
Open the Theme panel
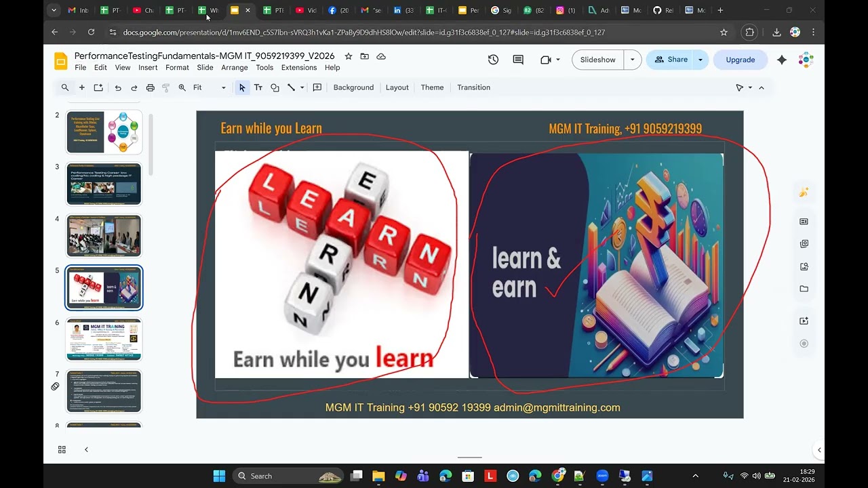(432, 87)
